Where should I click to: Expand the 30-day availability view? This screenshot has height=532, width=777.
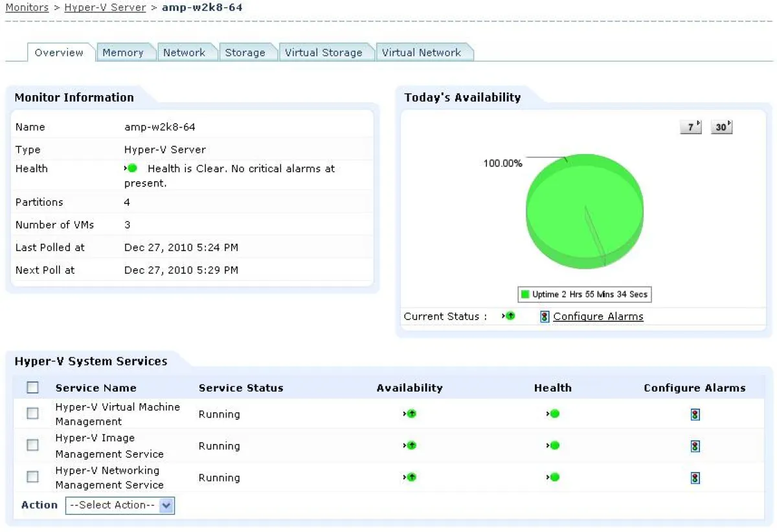coord(721,127)
